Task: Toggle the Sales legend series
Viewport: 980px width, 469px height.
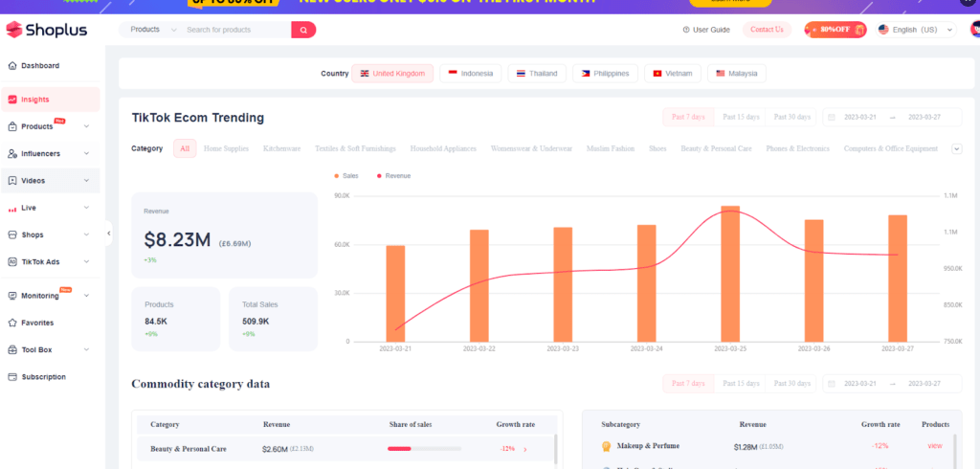Action: click(x=345, y=176)
